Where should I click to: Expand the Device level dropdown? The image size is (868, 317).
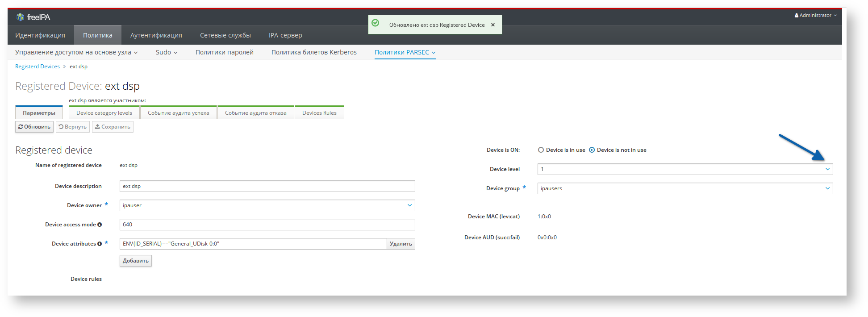pyautogui.click(x=827, y=169)
